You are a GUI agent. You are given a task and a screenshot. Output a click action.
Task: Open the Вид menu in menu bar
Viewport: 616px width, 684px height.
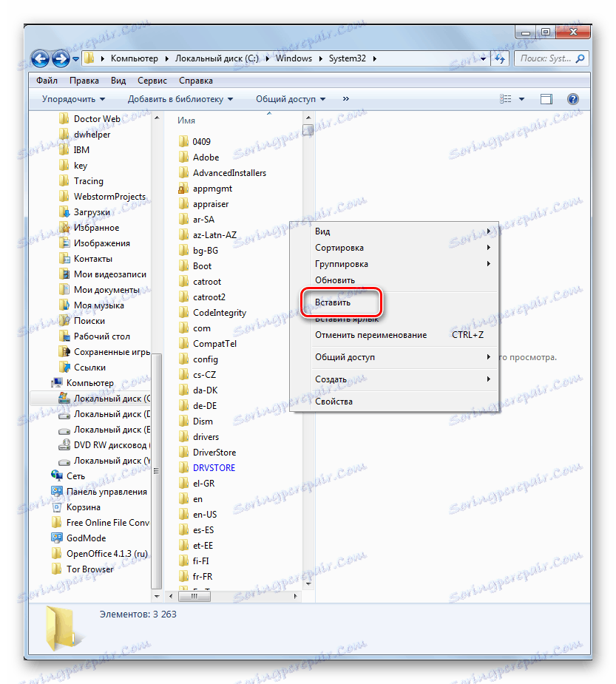118,81
